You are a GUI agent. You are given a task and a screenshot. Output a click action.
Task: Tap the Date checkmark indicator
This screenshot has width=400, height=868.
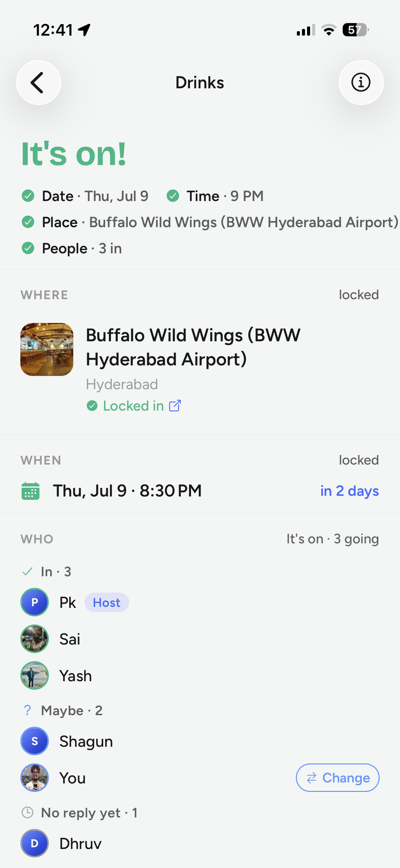pos(28,196)
